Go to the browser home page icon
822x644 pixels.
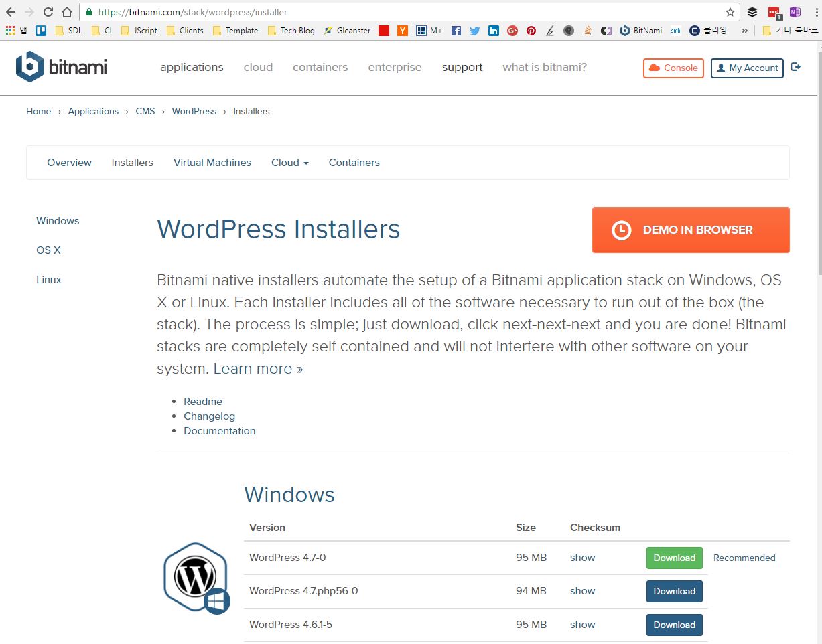pos(67,12)
